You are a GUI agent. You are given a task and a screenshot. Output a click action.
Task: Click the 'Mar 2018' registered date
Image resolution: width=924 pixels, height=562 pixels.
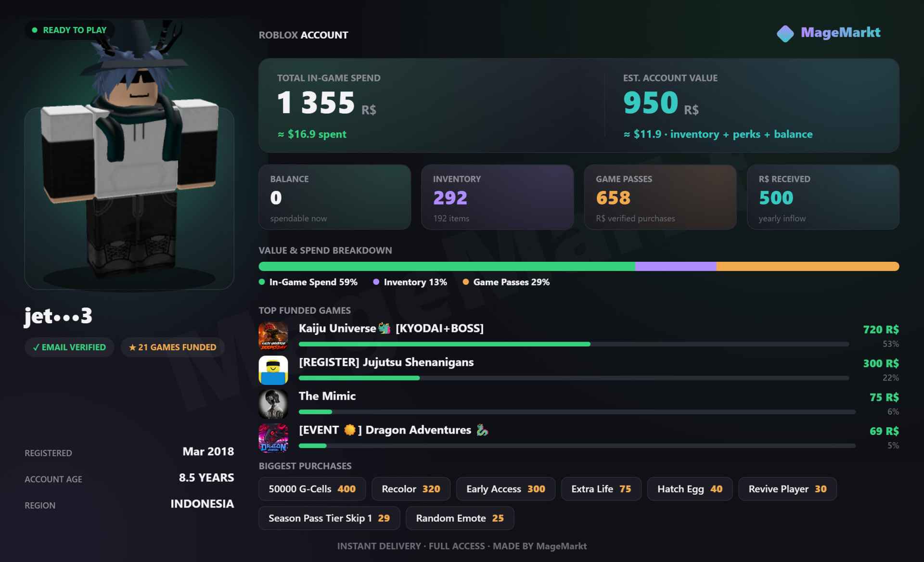(x=208, y=452)
